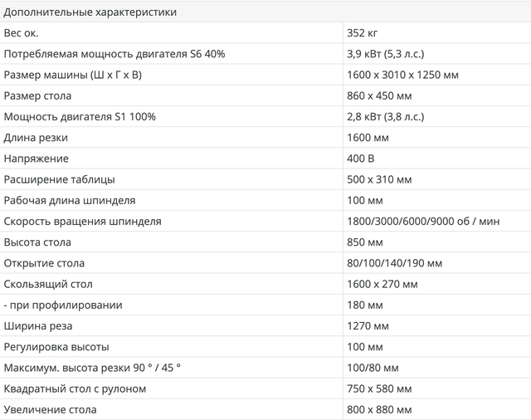Click the 'Длина резки' row label
531x420 pixels.
coord(36,138)
